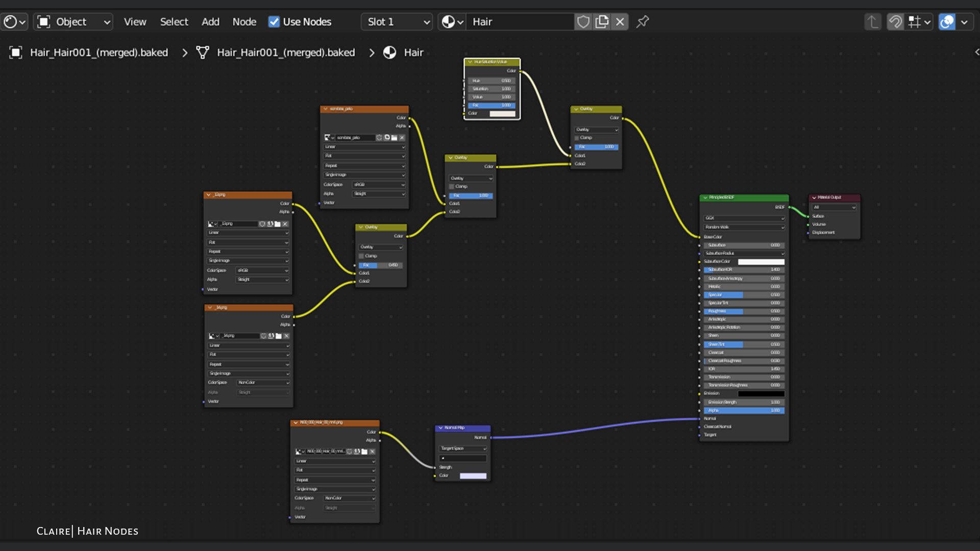Toggle Clamp on the rightmost Overlay node

[x=577, y=138]
